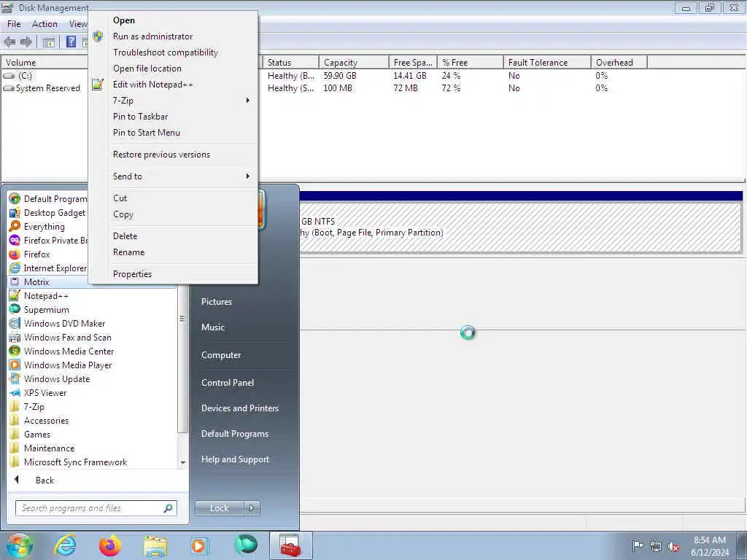Select Pin to Taskbar
Viewport: 747px width, 560px height.
[174, 116]
